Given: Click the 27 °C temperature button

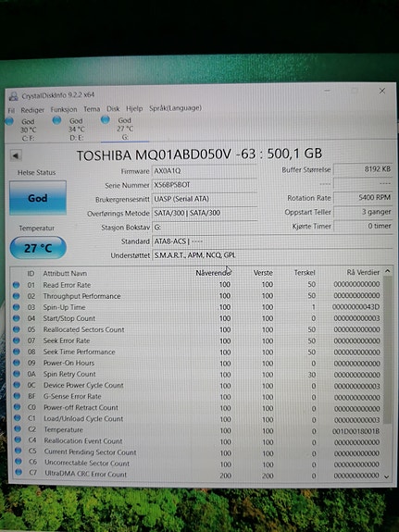Looking at the screenshot, I should (38, 248).
